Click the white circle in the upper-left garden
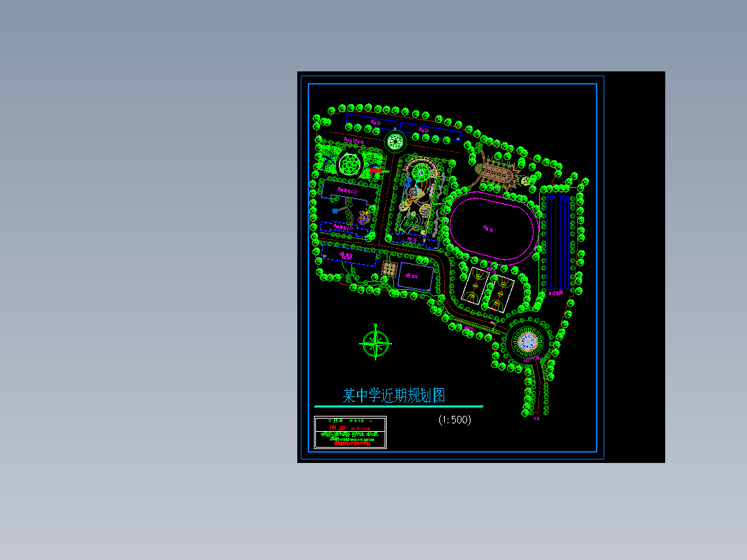The image size is (747, 560). point(350,164)
